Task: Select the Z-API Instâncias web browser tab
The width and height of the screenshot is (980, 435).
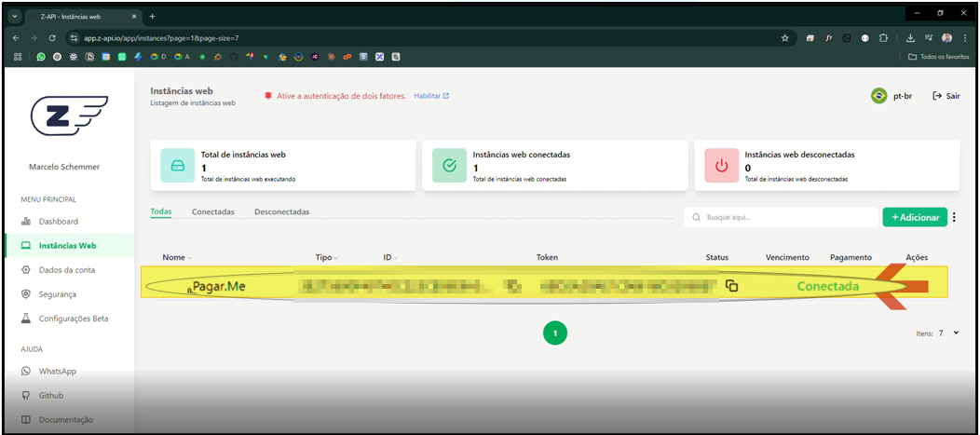Action: coord(83,16)
